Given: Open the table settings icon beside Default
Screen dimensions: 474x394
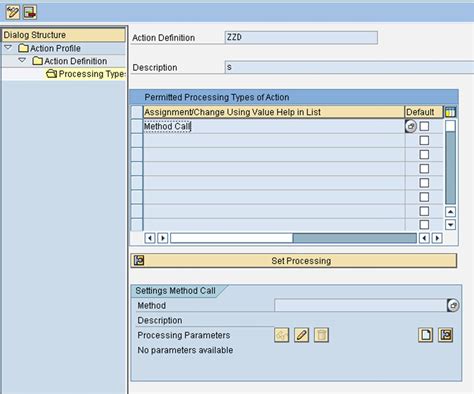Looking at the screenshot, I should click(450, 112).
